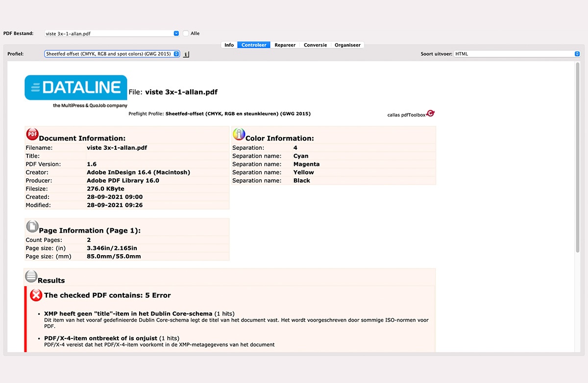Click the Preflight Profile name line
Image resolution: width=588 pixels, height=383 pixels.
pyautogui.click(x=220, y=114)
